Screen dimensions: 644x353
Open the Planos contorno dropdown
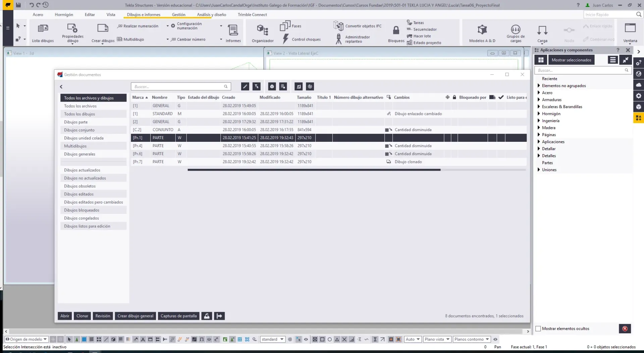472,339
